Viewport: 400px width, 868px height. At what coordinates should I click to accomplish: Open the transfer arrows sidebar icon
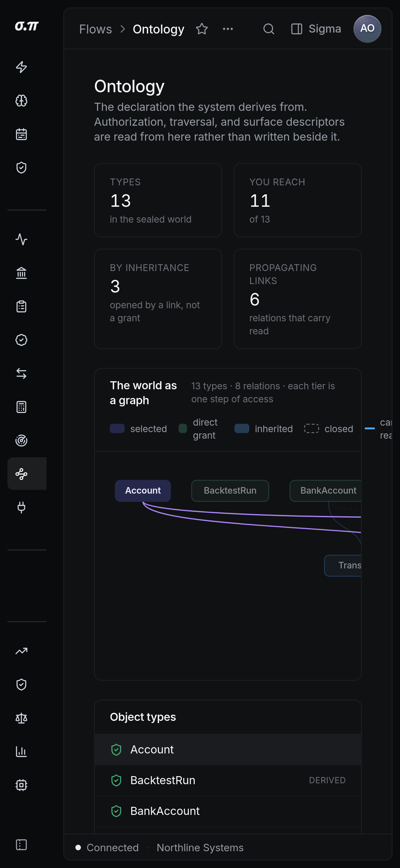click(x=21, y=373)
